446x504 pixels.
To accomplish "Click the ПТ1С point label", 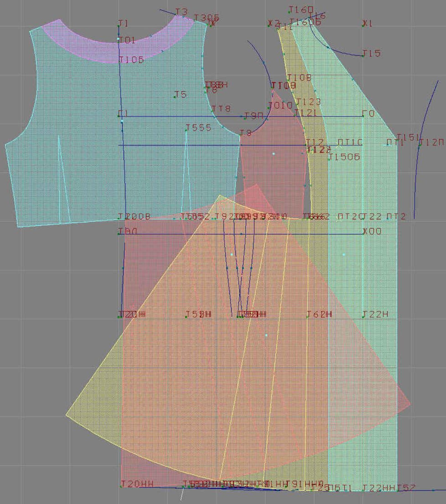I will tap(350, 142).
